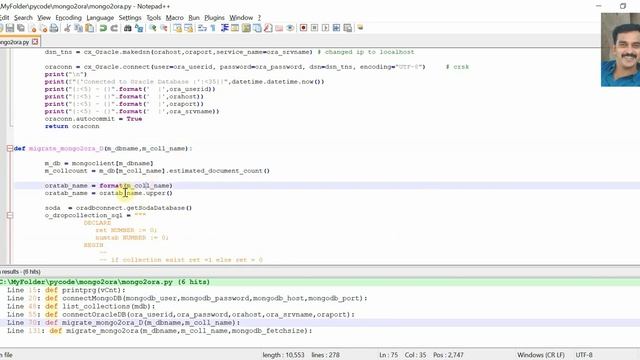The width and height of the screenshot is (640, 360).
Task: Open the Language menu
Action: [100, 18]
